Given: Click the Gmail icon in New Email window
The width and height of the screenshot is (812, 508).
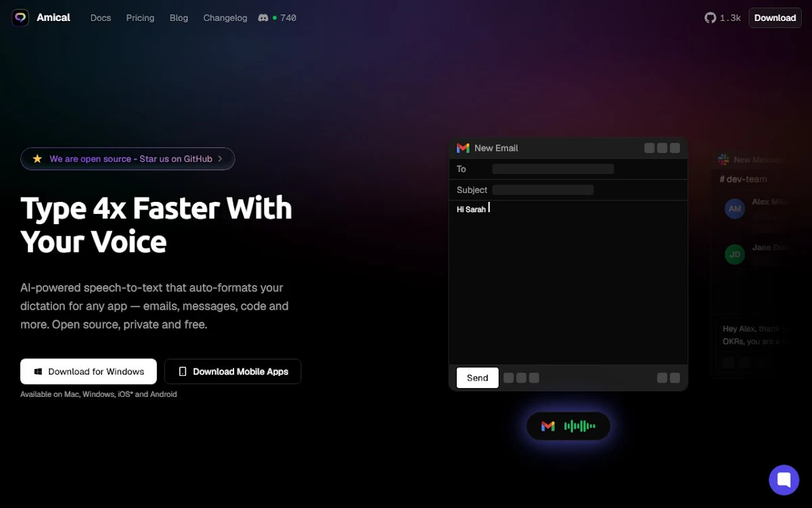Looking at the screenshot, I should click(x=463, y=148).
